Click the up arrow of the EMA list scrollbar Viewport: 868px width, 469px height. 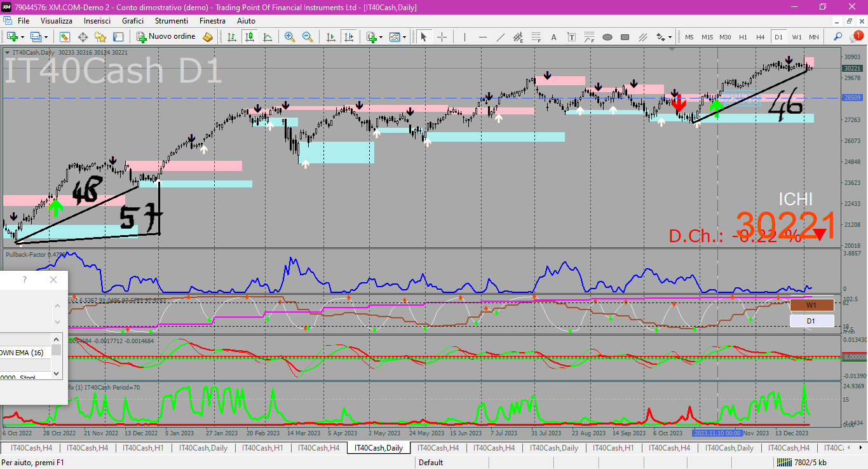point(56,339)
